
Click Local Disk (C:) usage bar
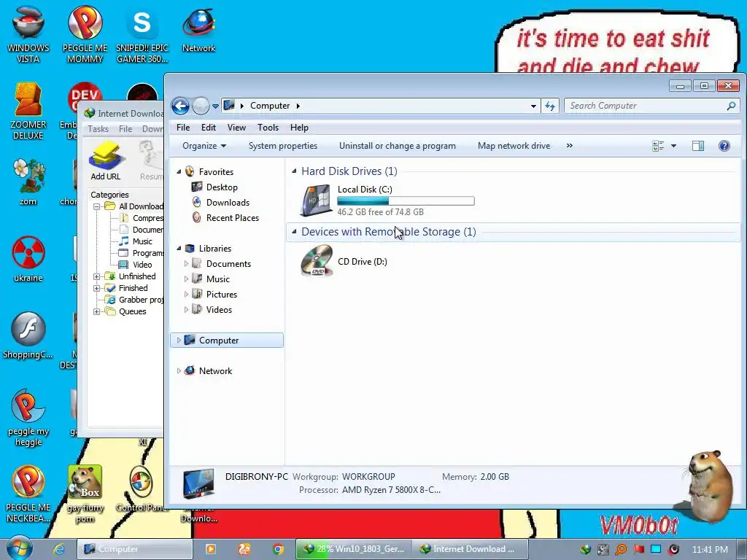tap(406, 201)
